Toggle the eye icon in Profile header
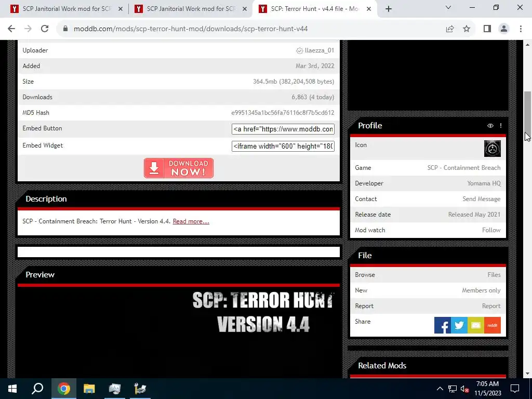Screen dimensions: 532x399 (490, 126)
